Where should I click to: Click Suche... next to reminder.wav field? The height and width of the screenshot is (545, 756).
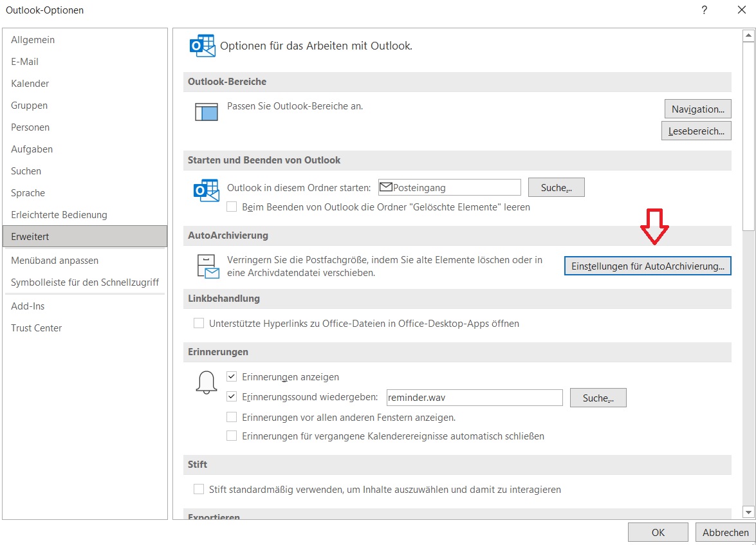point(598,398)
